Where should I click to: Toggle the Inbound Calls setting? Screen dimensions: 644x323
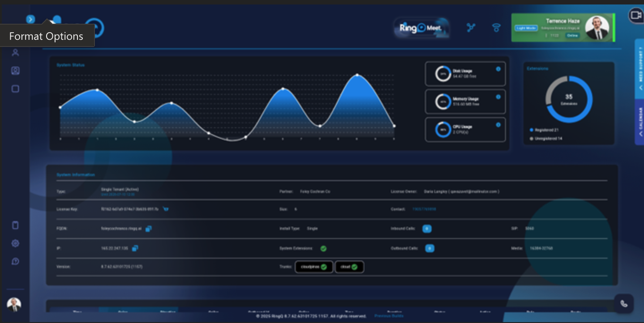[427, 229]
